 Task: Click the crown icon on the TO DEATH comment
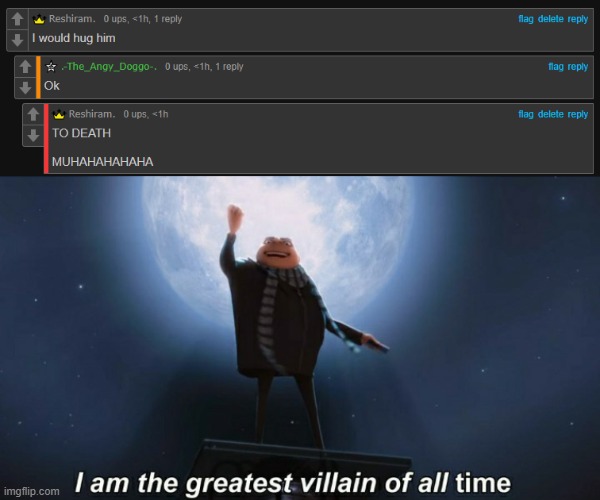coord(59,114)
